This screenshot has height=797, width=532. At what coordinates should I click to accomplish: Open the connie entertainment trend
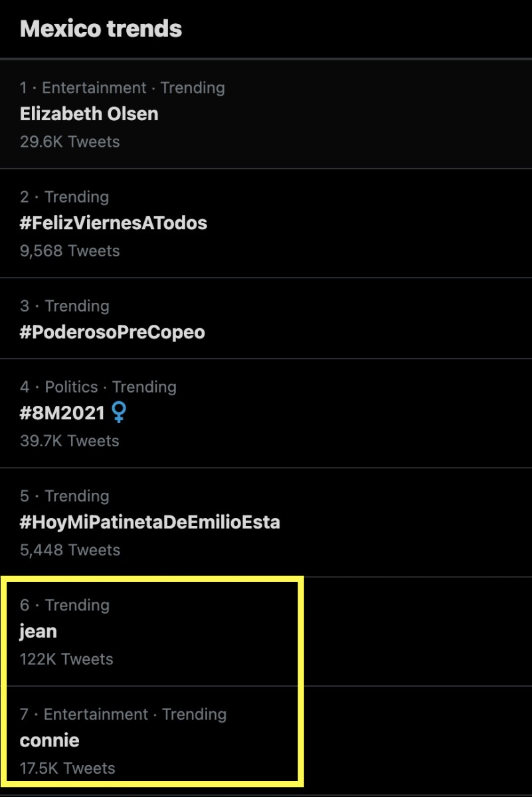click(x=266, y=741)
